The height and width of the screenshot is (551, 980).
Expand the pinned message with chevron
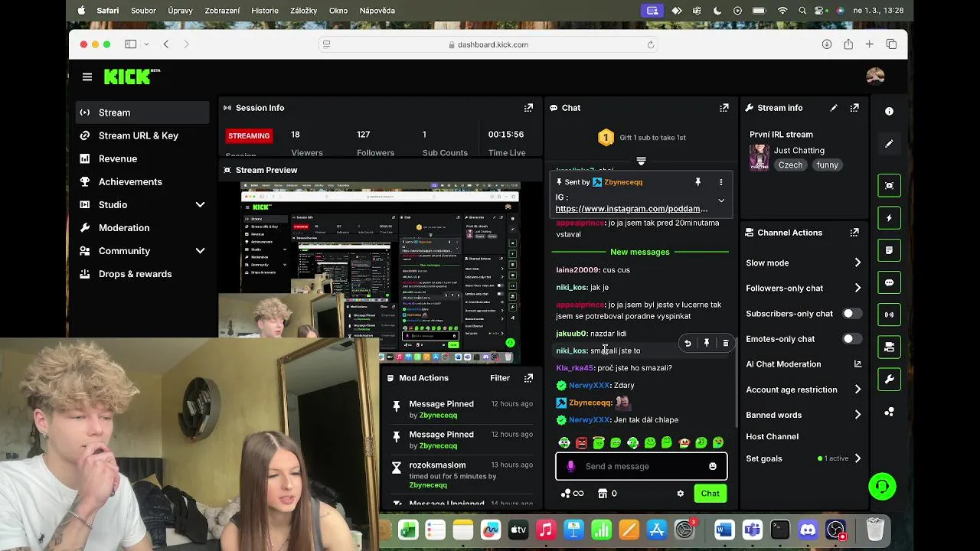click(720, 201)
